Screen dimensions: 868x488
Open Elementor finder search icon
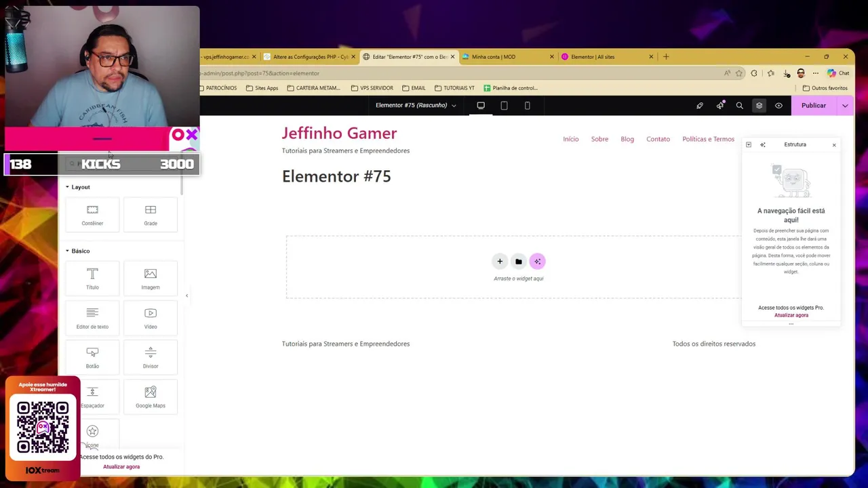(x=740, y=106)
